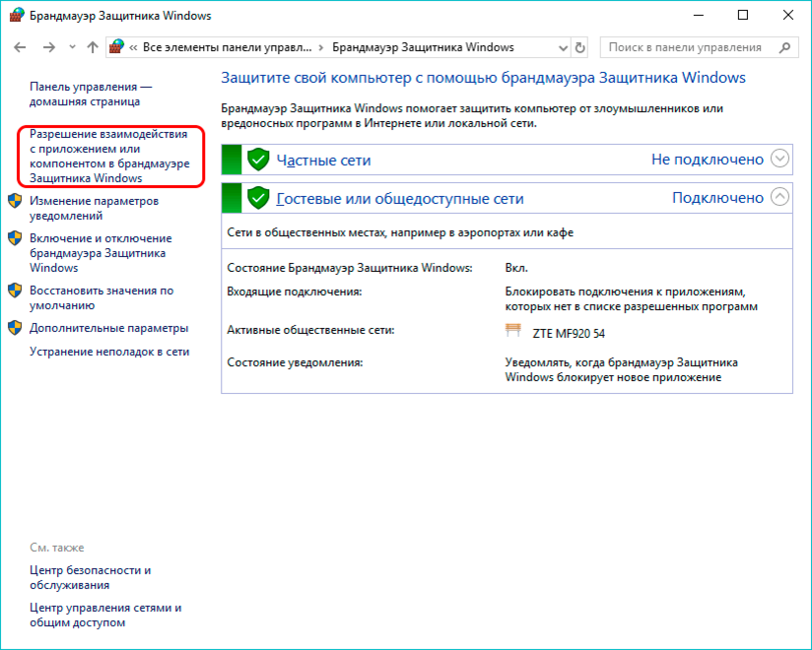Click 'Состояние уведомления:' label
This screenshot has width=812, height=650.
[295, 362]
